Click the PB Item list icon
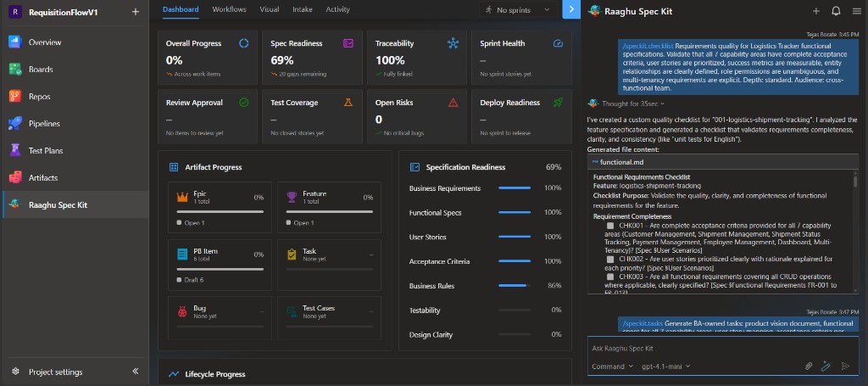Screen dimensions: 868x386 (183, 255)
